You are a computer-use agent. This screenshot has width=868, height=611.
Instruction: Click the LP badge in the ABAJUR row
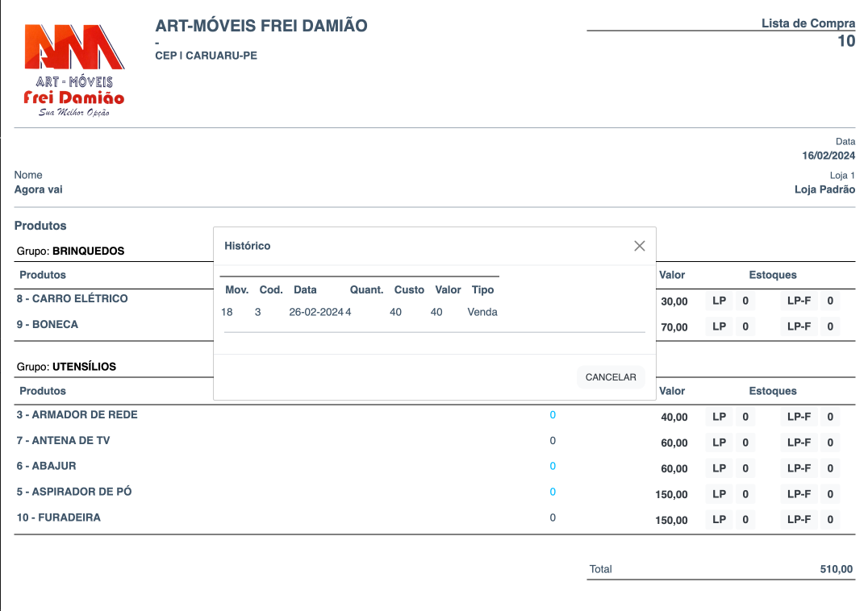(719, 468)
